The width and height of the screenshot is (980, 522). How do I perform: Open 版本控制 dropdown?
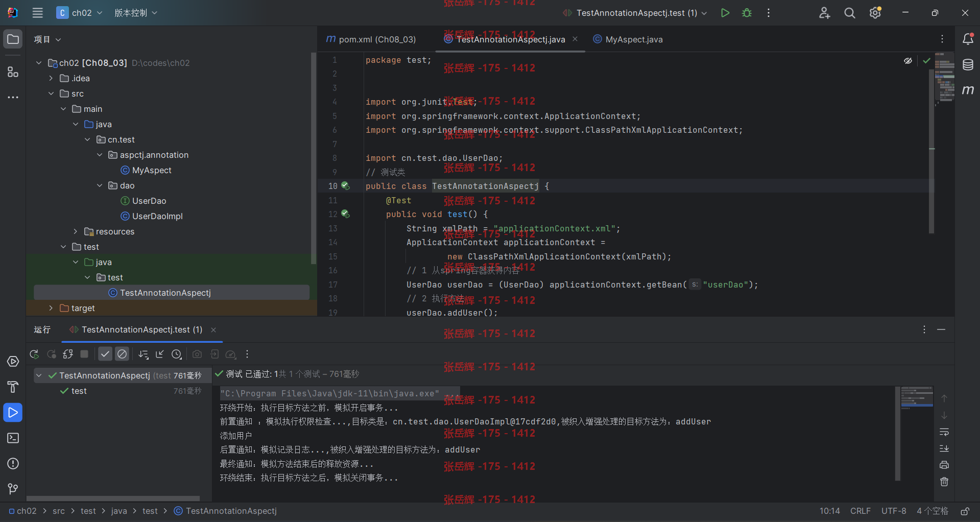pyautogui.click(x=136, y=13)
